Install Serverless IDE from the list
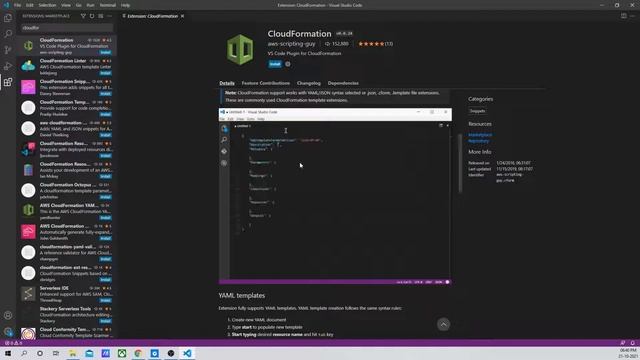Screen dimensions: 640x360 pyautogui.click(x=105, y=300)
